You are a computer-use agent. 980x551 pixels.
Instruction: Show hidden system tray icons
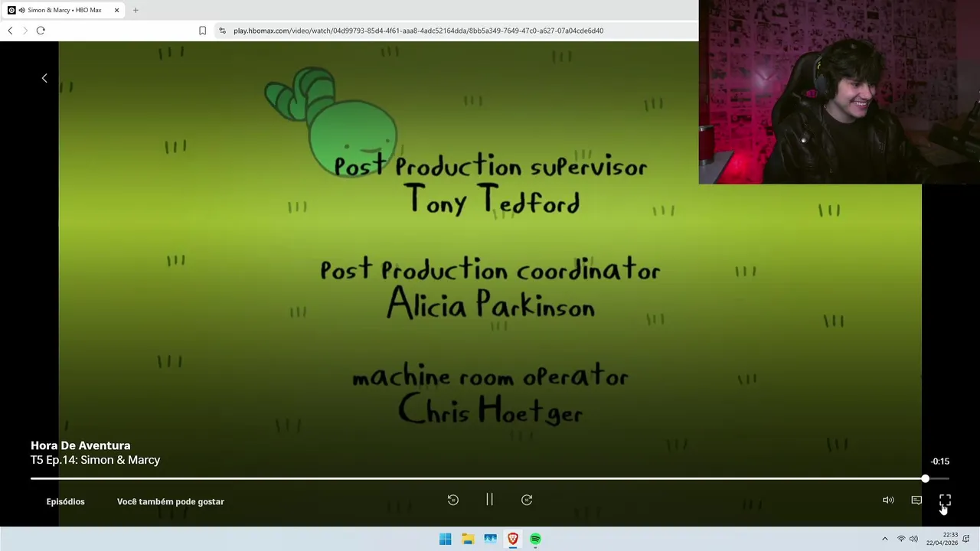tap(884, 540)
